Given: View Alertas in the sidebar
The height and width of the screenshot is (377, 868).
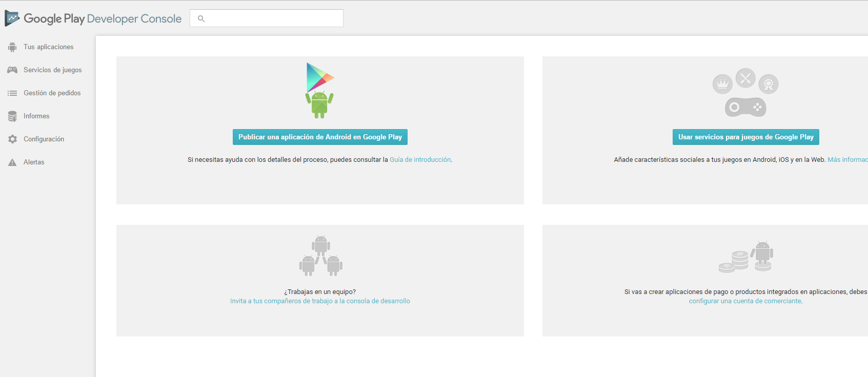Looking at the screenshot, I should [x=34, y=162].
